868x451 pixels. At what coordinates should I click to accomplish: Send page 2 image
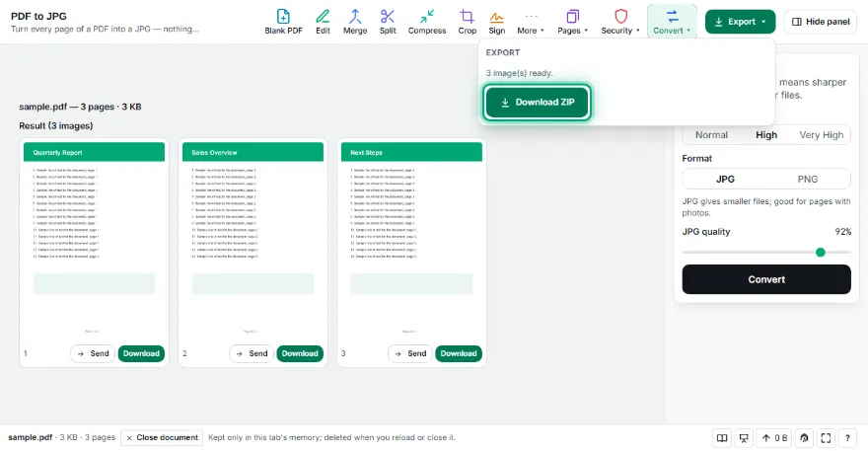tap(252, 353)
